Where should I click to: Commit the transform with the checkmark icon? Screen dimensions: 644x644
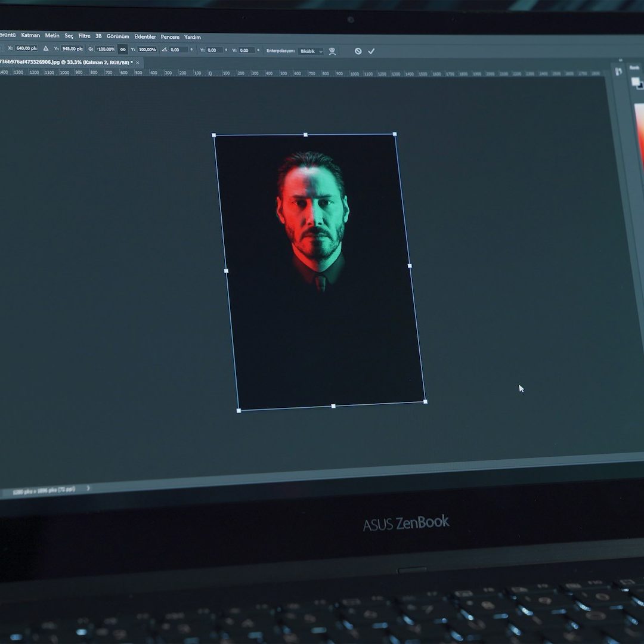[x=371, y=51]
